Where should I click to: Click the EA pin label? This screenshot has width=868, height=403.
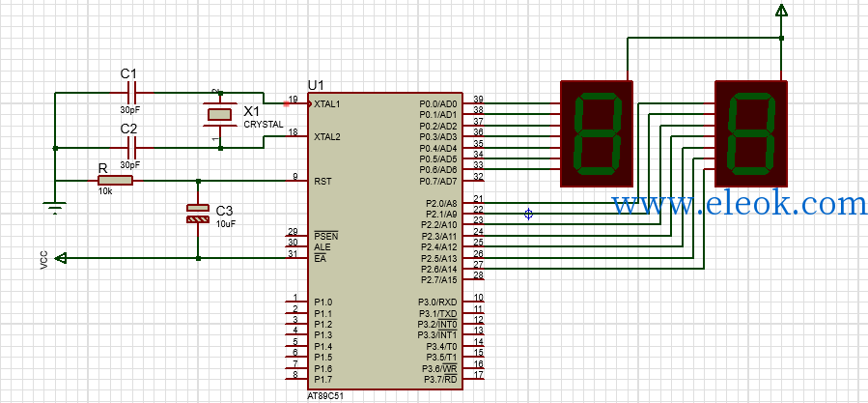pos(320,258)
